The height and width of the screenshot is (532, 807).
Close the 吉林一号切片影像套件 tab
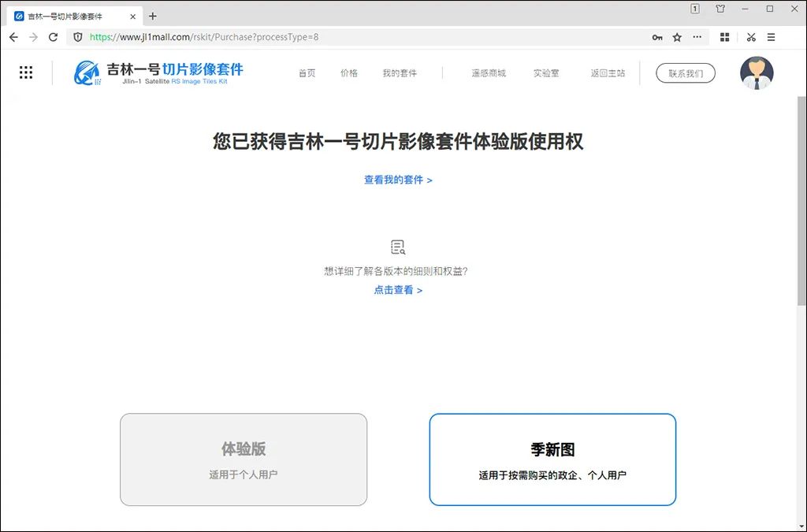132,17
